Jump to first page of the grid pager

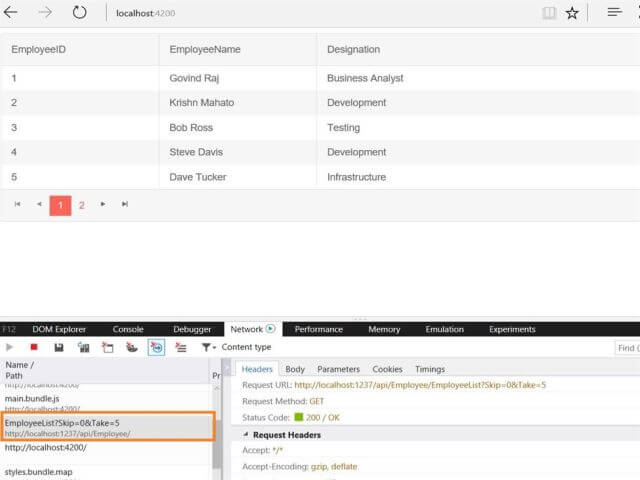17,204
